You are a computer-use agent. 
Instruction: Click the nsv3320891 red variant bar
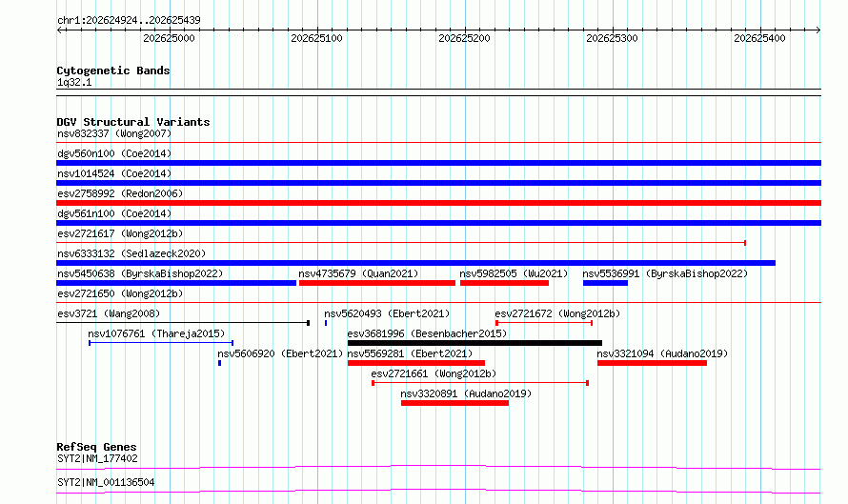click(454, 403)
